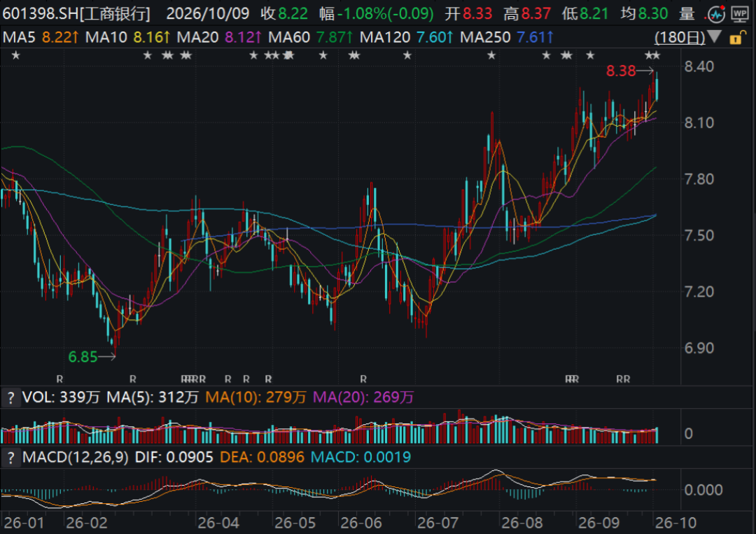Click the volume MA(10): 279万 label
This screenshot has width=756, height=534.
coord(255,398)
